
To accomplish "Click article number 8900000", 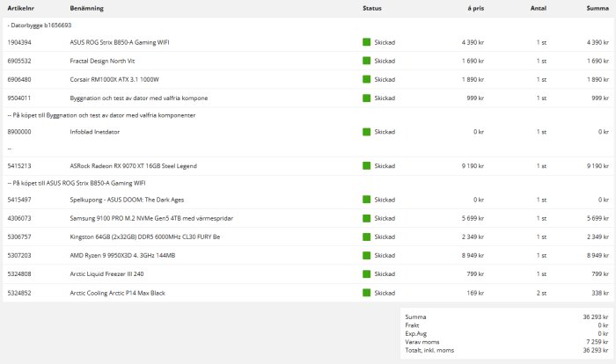I will click(x=19, y=132).
